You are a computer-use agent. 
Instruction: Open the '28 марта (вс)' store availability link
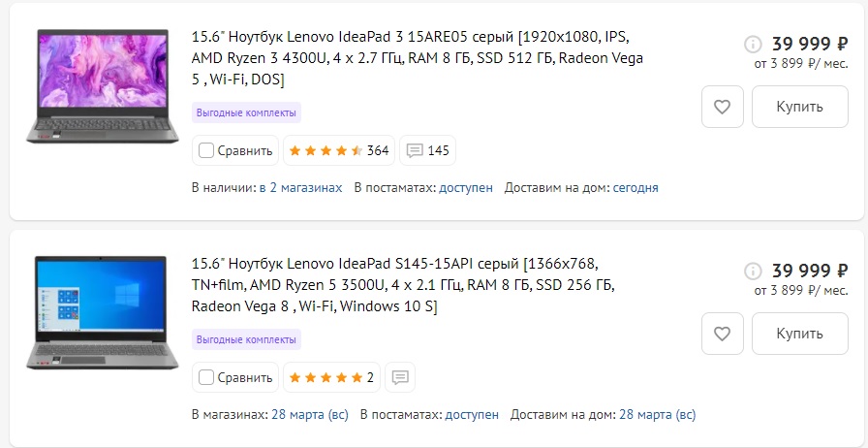[310, 414]
